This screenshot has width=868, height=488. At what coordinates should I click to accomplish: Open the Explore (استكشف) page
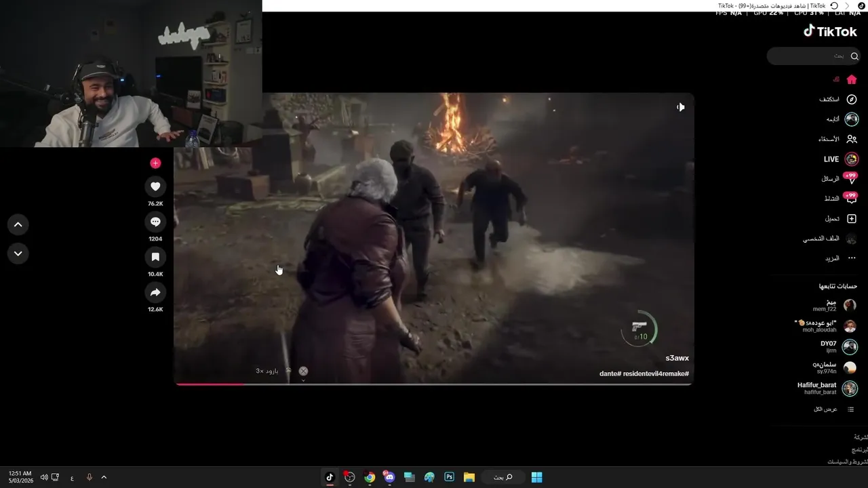pyautogui.click(x=838, y=100)
